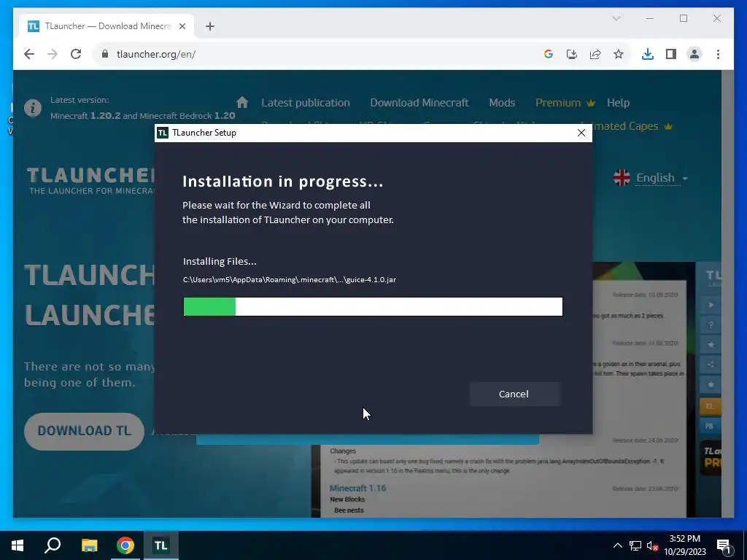The image size is (747, 560).
Task: Toggle Chrome side panel
Action: 671,54
